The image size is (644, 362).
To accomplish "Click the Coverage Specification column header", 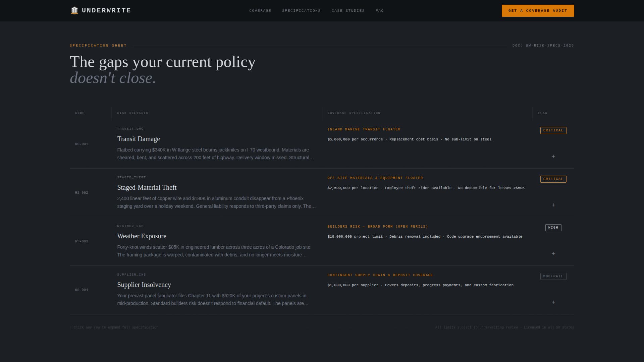I will tap(354, 113).
